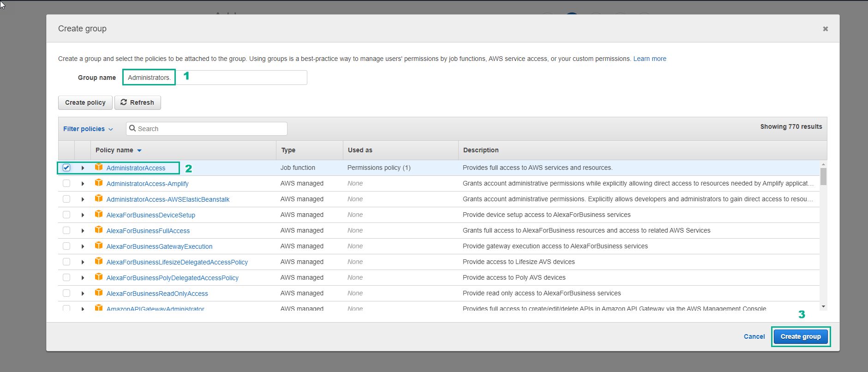This screenshot has height=372, width=868.
Task: Open the AdministratorAccess policy link
Action: 136,168
